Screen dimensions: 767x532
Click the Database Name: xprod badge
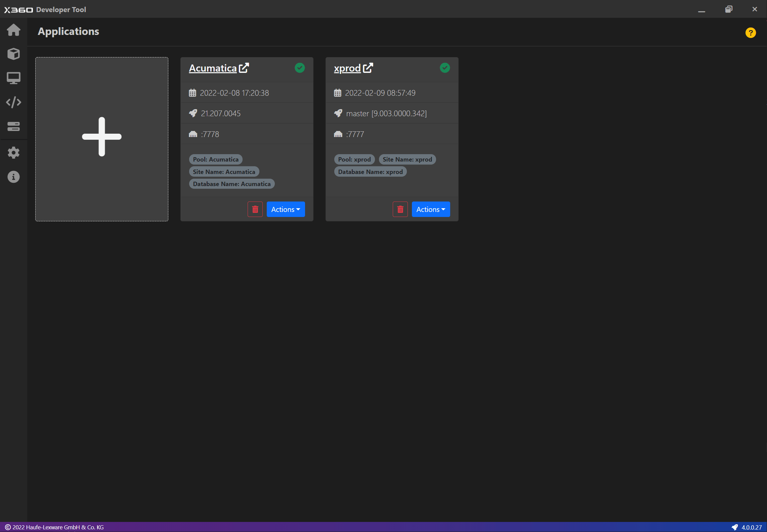(371, 172)
